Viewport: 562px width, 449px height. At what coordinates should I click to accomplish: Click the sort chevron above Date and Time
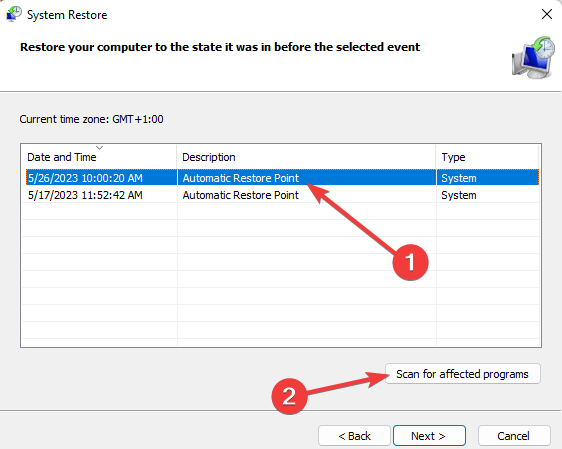click(100, 147)
